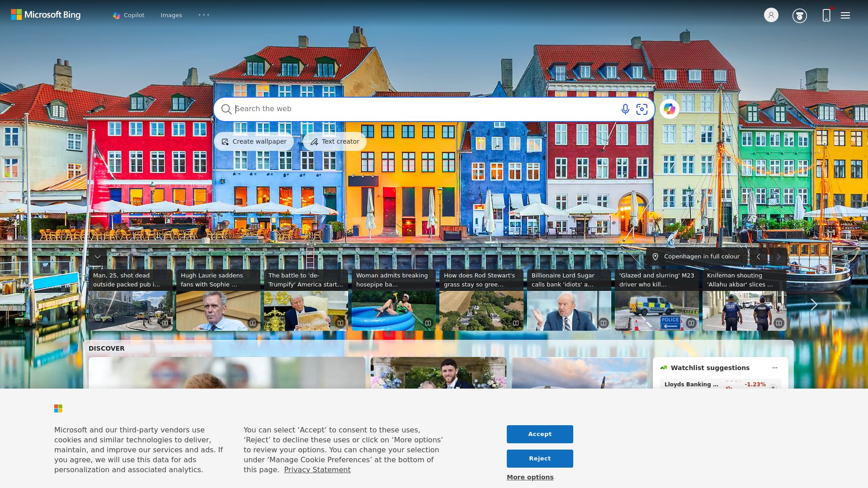This screenshot has height=488, width=868.
Task: Open the Privacy Statement link
Action: pos(317,470)
